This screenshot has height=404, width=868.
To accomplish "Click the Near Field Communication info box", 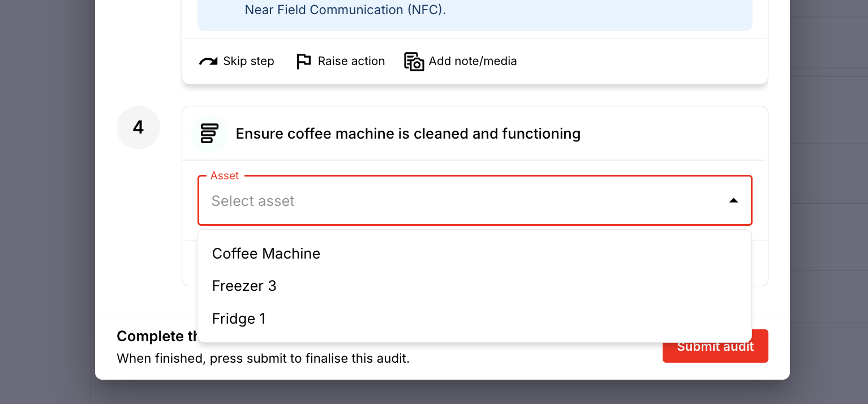I will (x=474, y=14).
